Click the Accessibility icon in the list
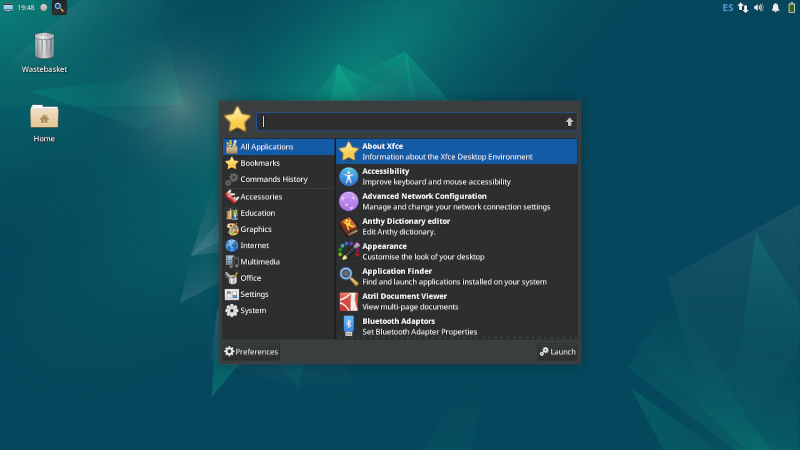The image size is (800, 450). coord(348,177)
